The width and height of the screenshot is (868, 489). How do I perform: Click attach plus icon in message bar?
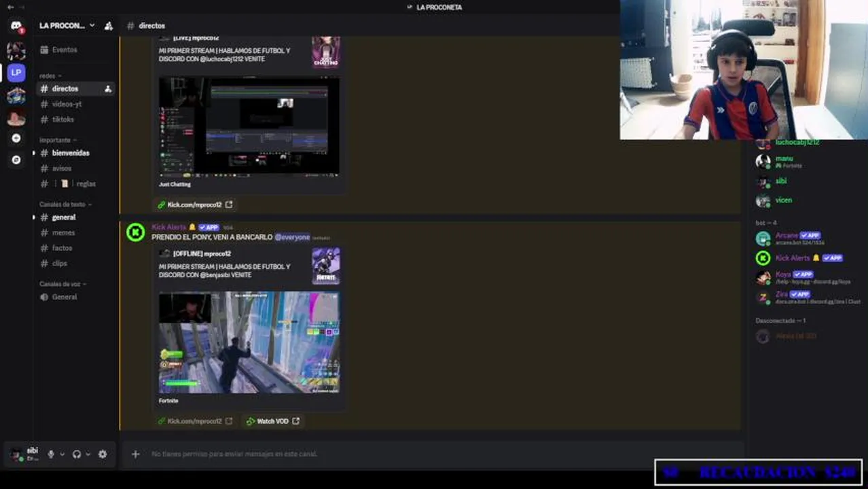(x=135, y=454)
